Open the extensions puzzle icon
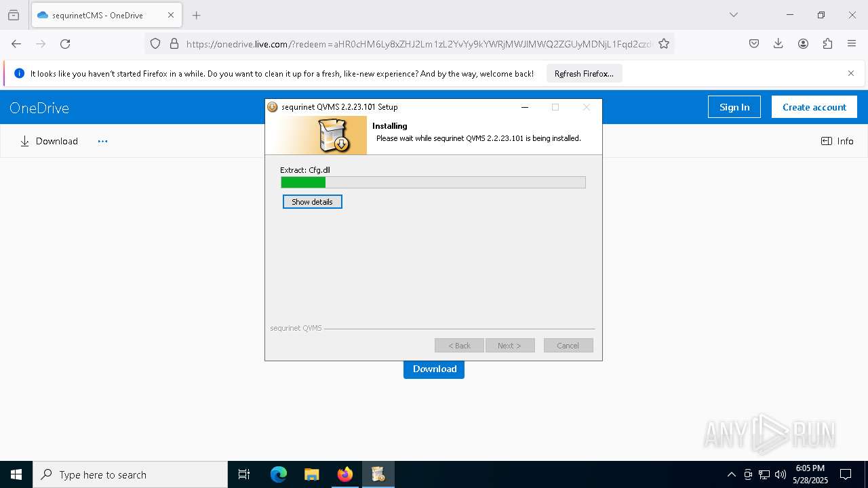This screenshot has width=868, height=488. click(x=827, y=43)
